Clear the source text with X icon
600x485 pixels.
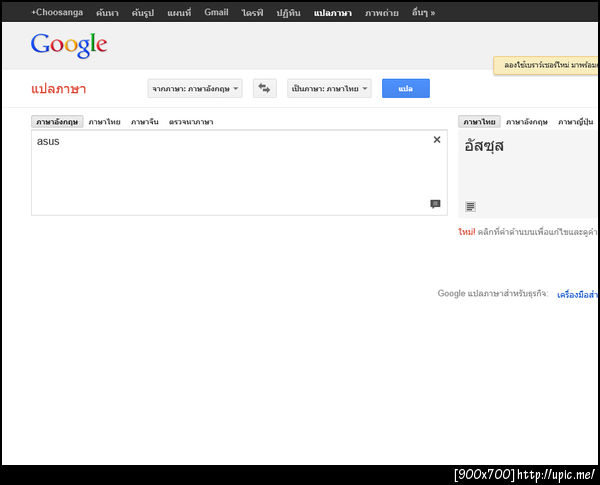pyautogui.click(x=437, y=140)
